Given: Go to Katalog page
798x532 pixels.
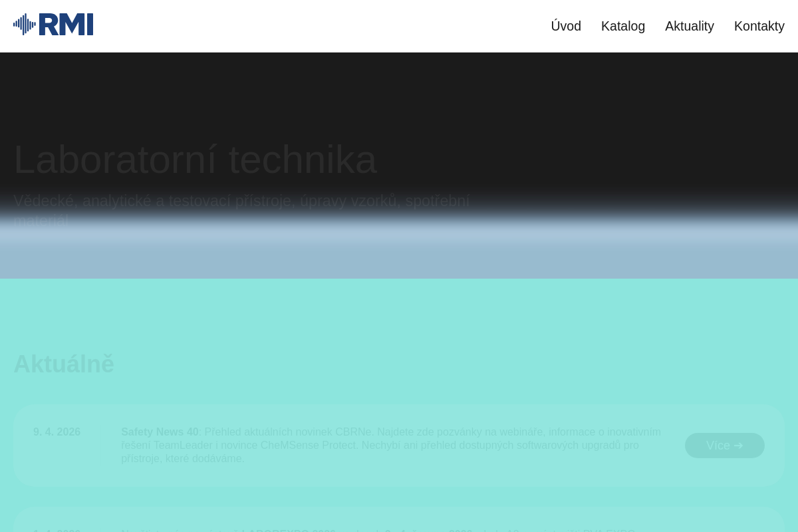Looking at the screenshot, I should [623, 26].
